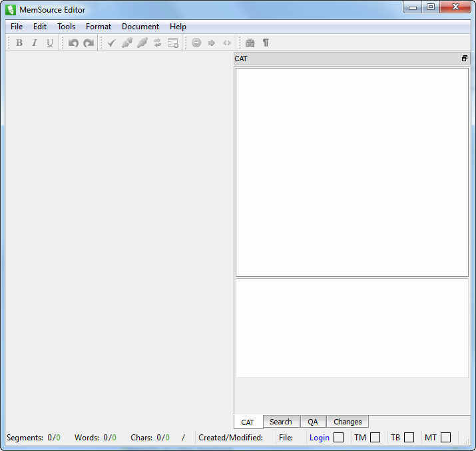Click the Segments count in status bar
476x451 pixels.
coord(33,438)
